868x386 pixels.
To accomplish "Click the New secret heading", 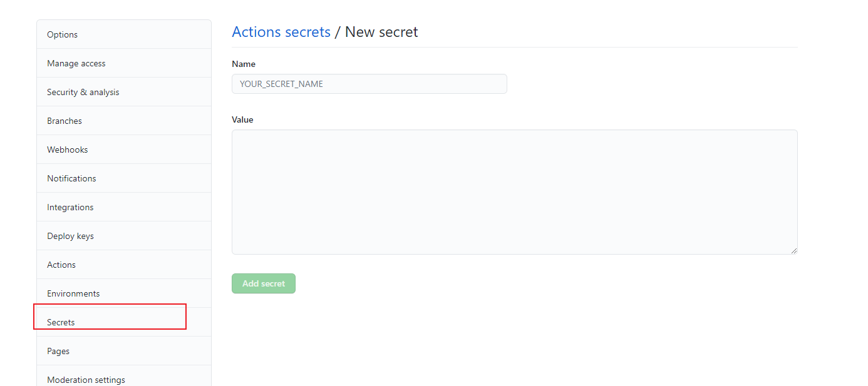I will coord(381,31).
